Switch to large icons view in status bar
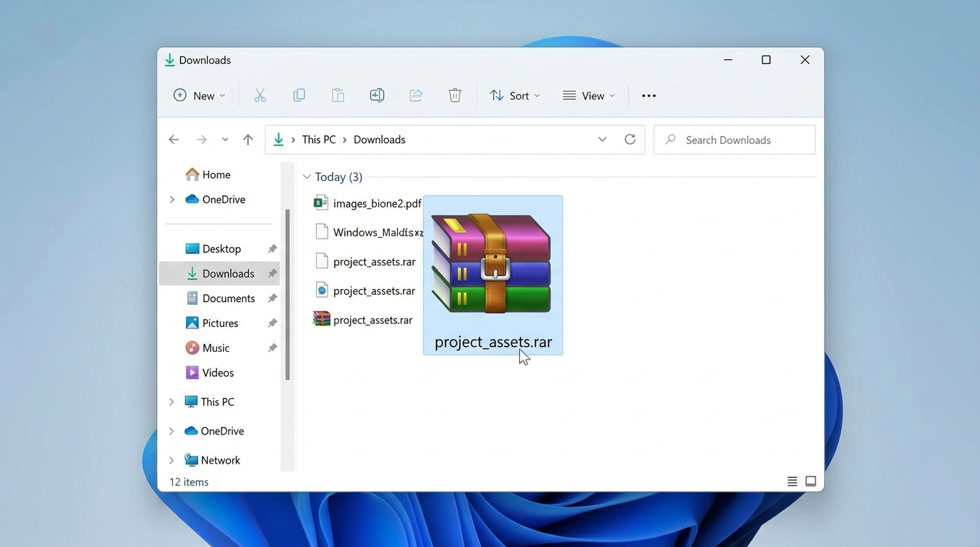The width and height of the screenshot is (980, 547). [810, 481]
